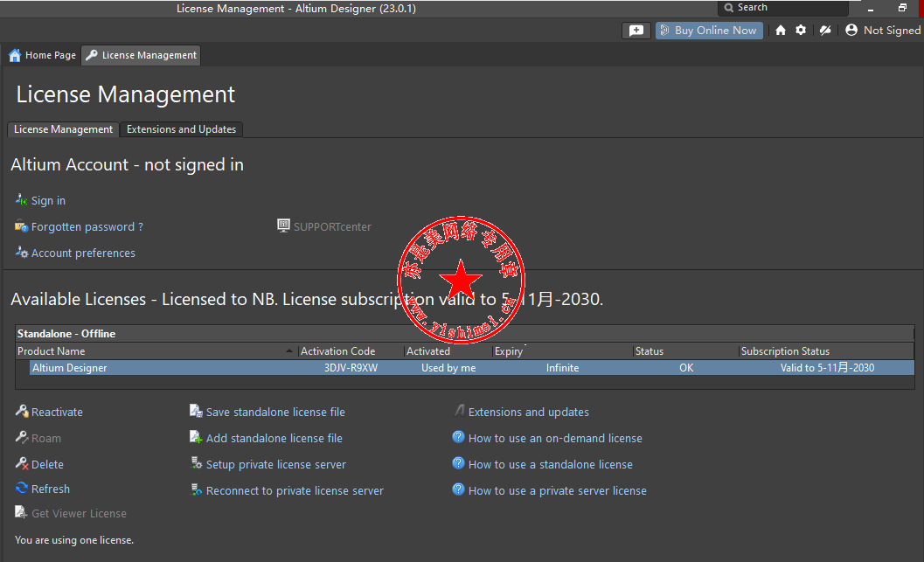Click the Forgotten password lock icon
Viewport: 924px width, 562px height.
click(21, 226)
